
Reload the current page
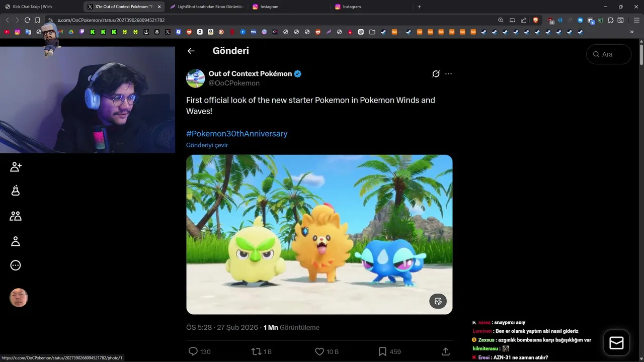pos(27,20)
